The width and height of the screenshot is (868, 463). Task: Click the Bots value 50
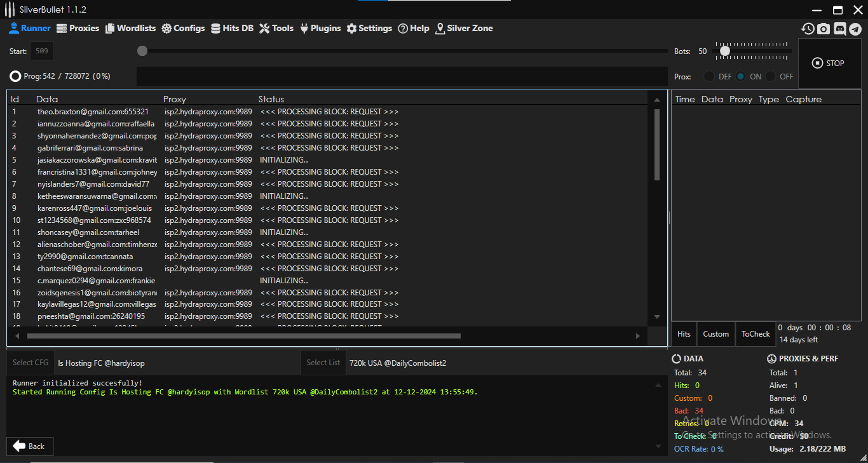click(702, 51)
